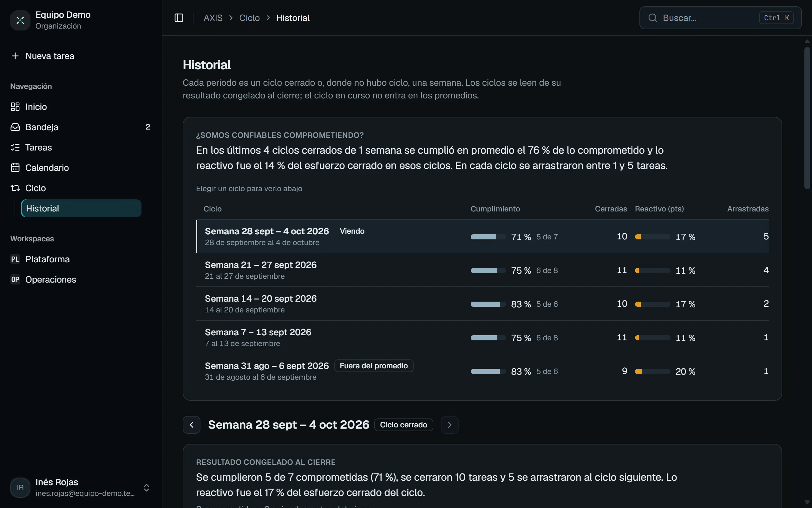This screenshot has height=508, width=812.
Task: Click the Bandeja inbox icon
Action: point(15,127)
